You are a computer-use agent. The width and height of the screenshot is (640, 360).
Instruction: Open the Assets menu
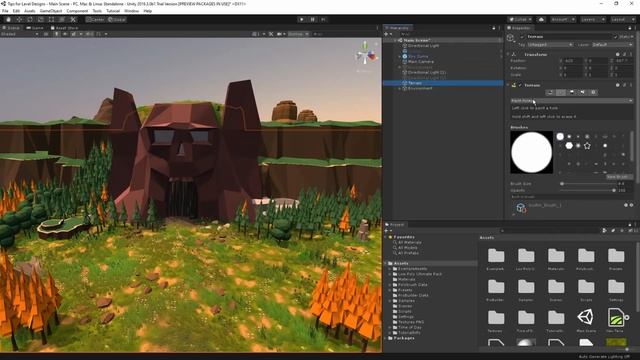[30, 11]
